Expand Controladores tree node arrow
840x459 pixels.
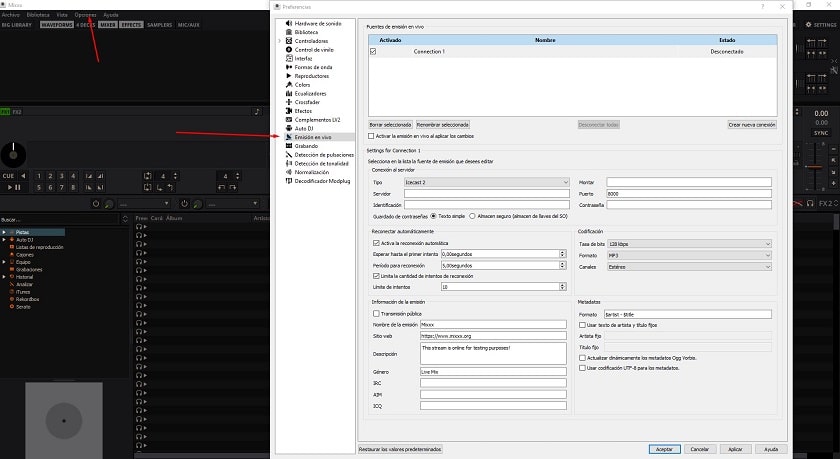(280, 41)
